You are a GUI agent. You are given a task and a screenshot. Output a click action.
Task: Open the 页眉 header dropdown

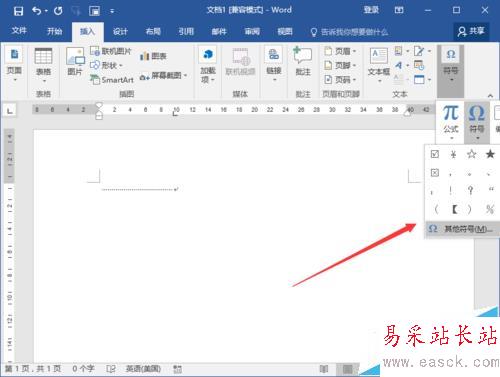[x=340, y=51]
